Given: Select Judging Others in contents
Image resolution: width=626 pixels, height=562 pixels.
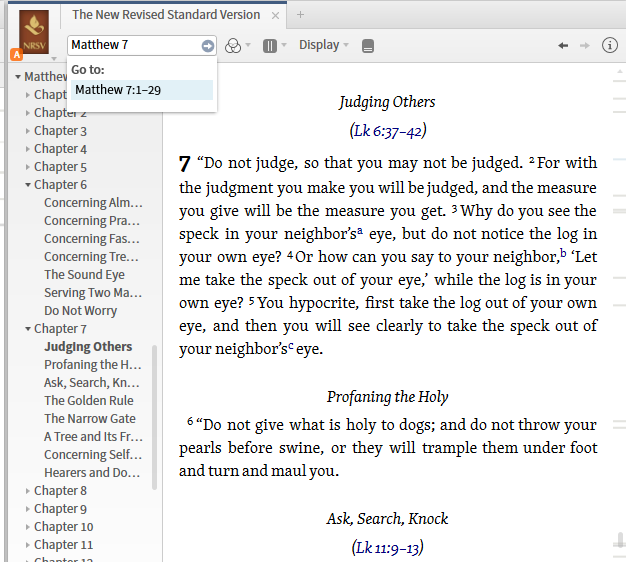Looking at the screenshot, I should (88, 346).
